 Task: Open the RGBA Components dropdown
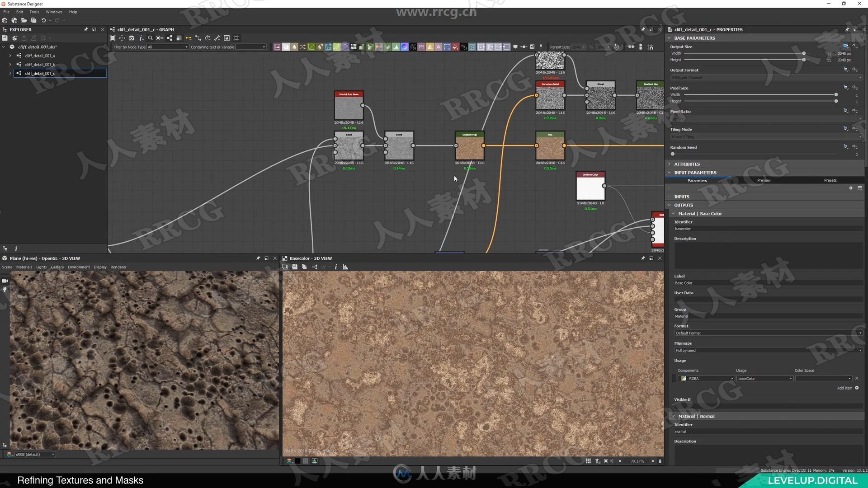click(x=707, y=378)
